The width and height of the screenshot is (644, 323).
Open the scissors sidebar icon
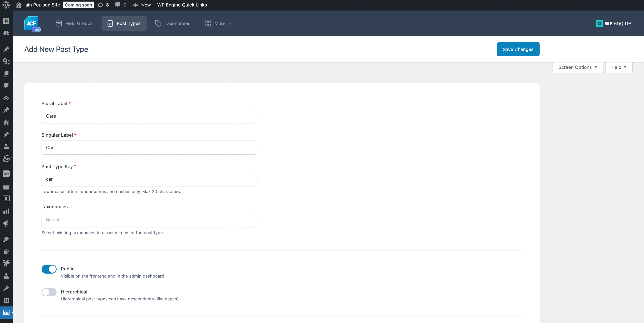point(6,263)
